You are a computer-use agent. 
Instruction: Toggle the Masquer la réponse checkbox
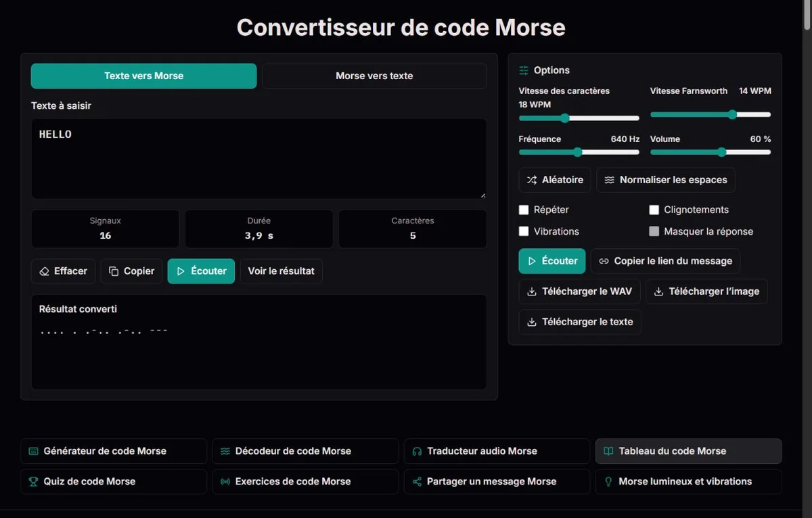click(654, 231)
